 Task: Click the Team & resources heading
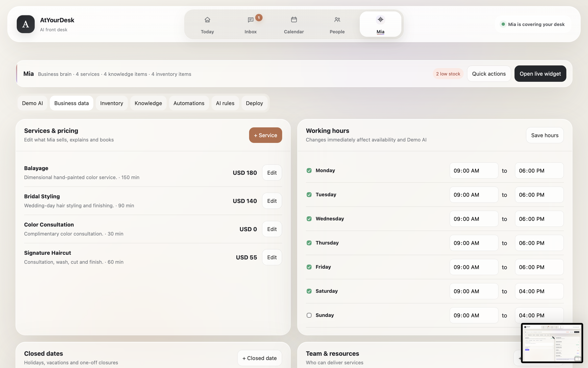(332, 353)
